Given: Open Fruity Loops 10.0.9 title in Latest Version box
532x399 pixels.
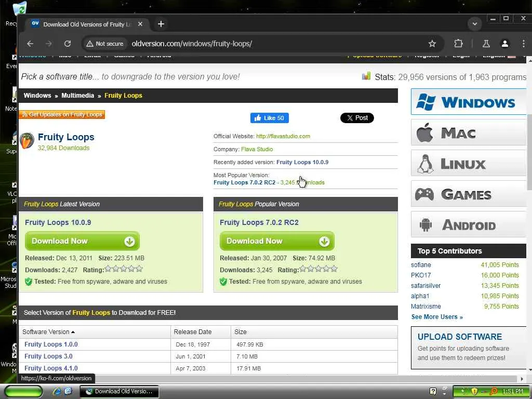Looking at the screenshot, I should pyautogui.click(x=58, y=222).
